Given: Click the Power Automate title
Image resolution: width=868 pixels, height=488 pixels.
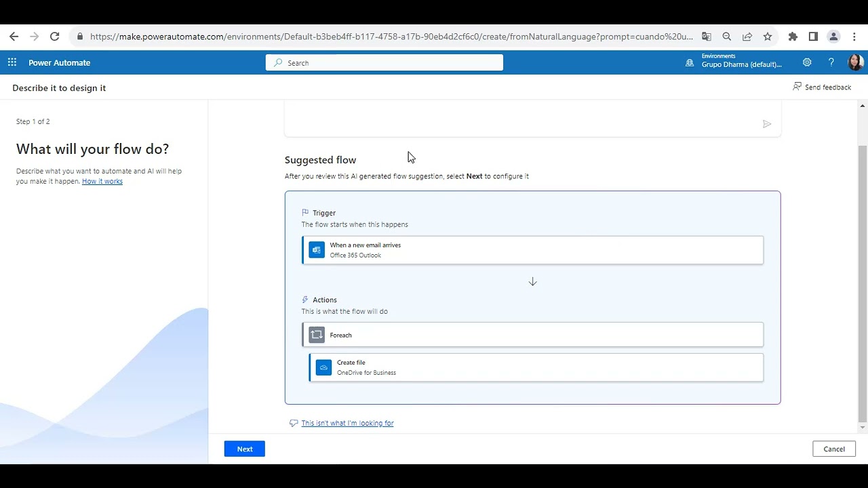Looking at the screenshot, I should 59,63.
